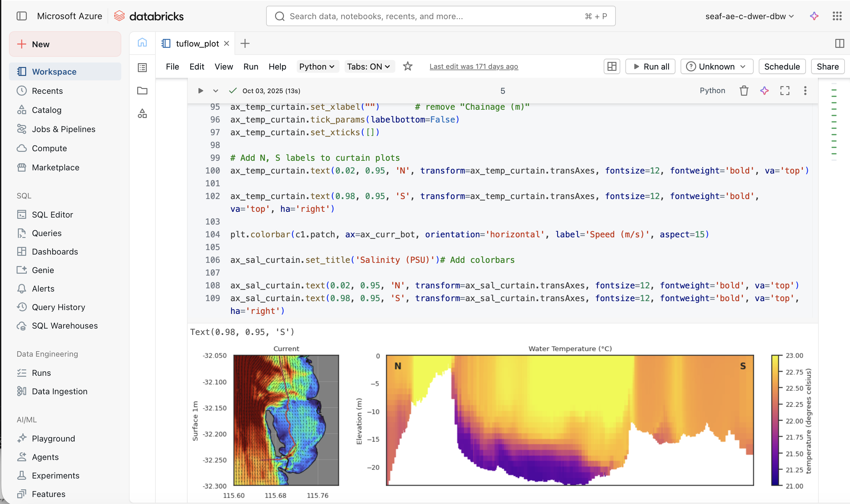This screenshot has width=850, height=504.
Task: Open the notebook table of contents panel
Action: click(x=142, y=67)
